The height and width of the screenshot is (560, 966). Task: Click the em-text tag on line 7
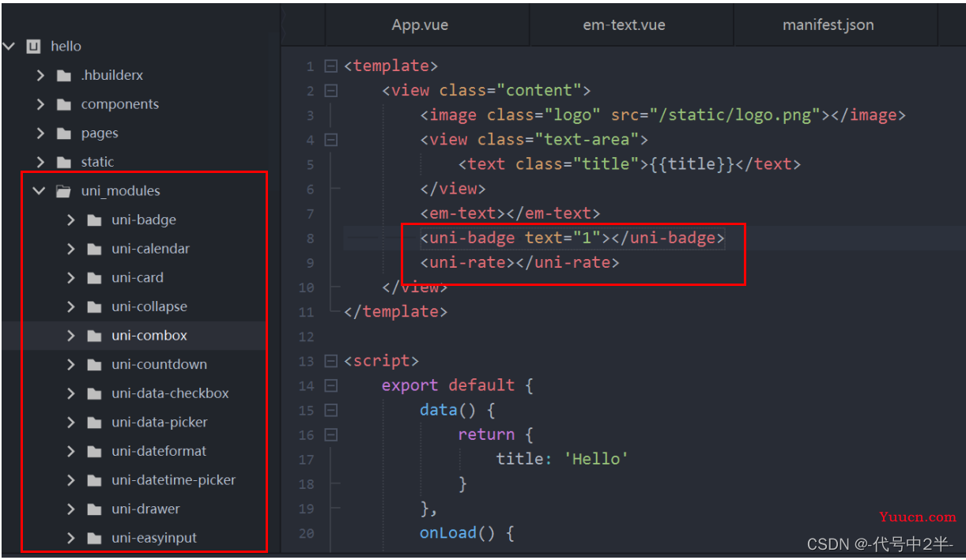pos(510,213)
